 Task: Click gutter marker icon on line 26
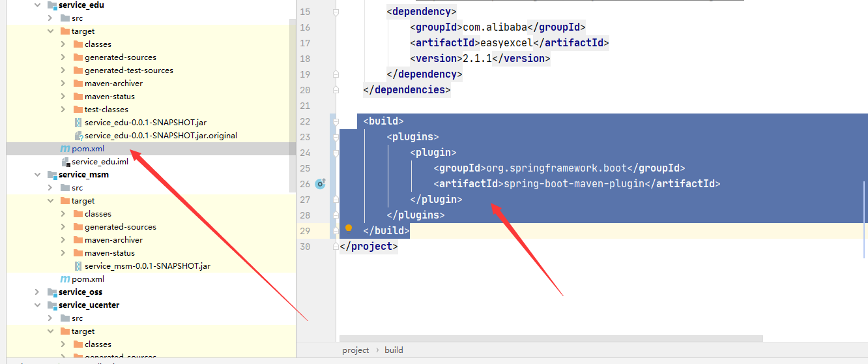(320, 184)
